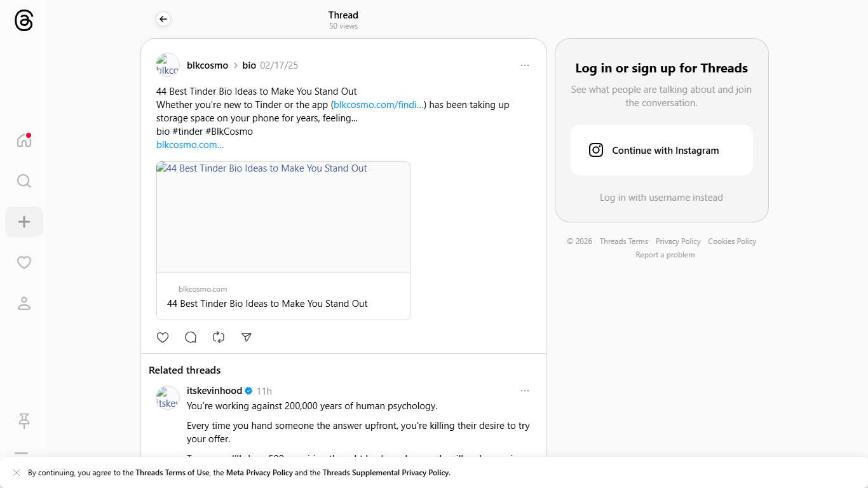Reply to the blkcosmo post
868x488 pixels.
(x=191, y=337)
